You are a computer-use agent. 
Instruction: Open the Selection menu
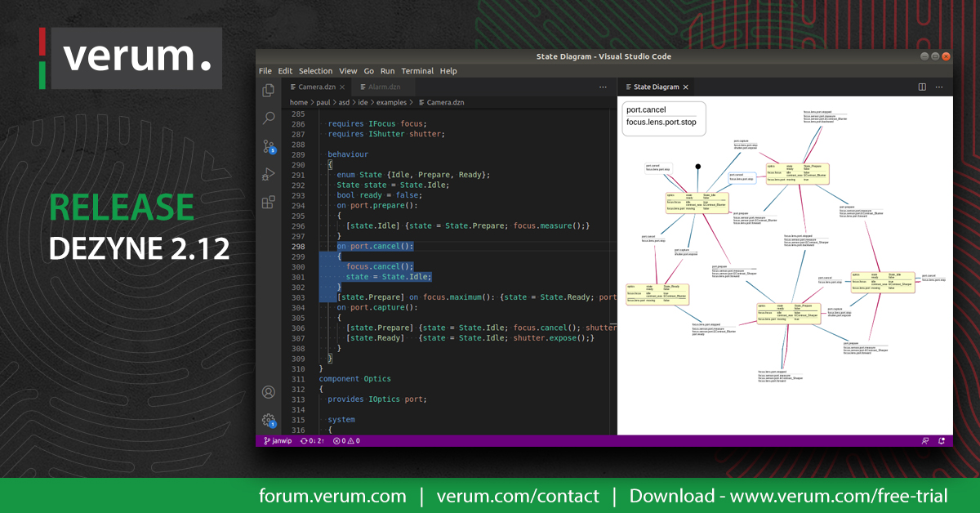point(315,71)
